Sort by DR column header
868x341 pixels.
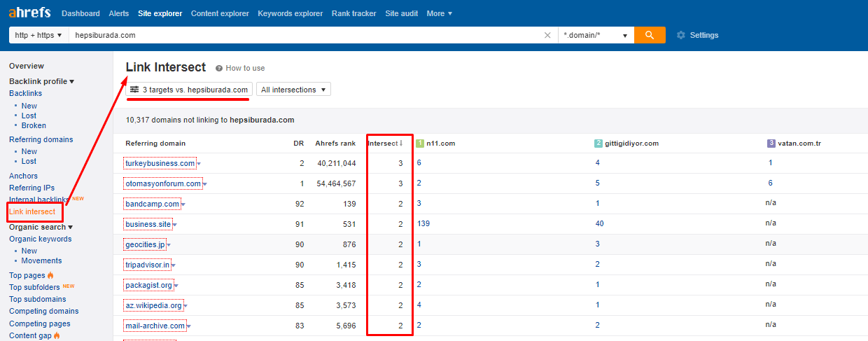pyautogui.click(x=298, y=144)
